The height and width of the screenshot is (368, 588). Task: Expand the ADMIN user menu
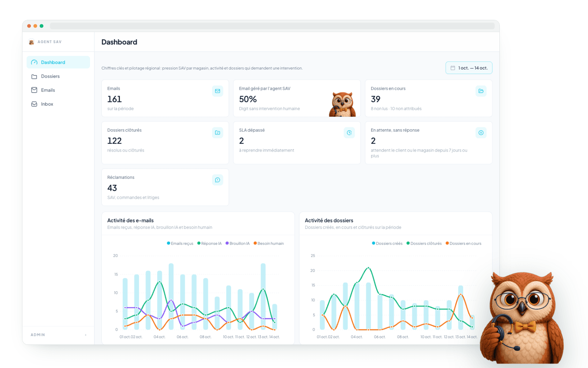coord(58,335)
